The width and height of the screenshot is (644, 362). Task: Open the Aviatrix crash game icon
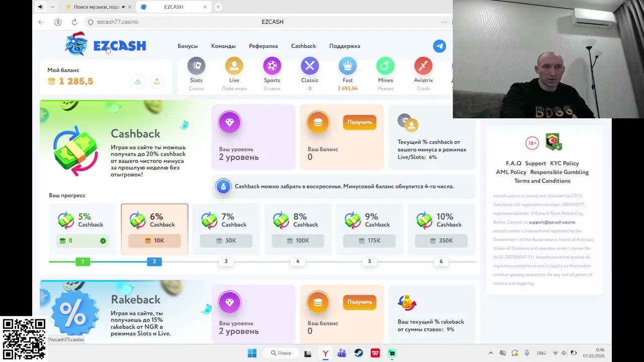[423, 66]
